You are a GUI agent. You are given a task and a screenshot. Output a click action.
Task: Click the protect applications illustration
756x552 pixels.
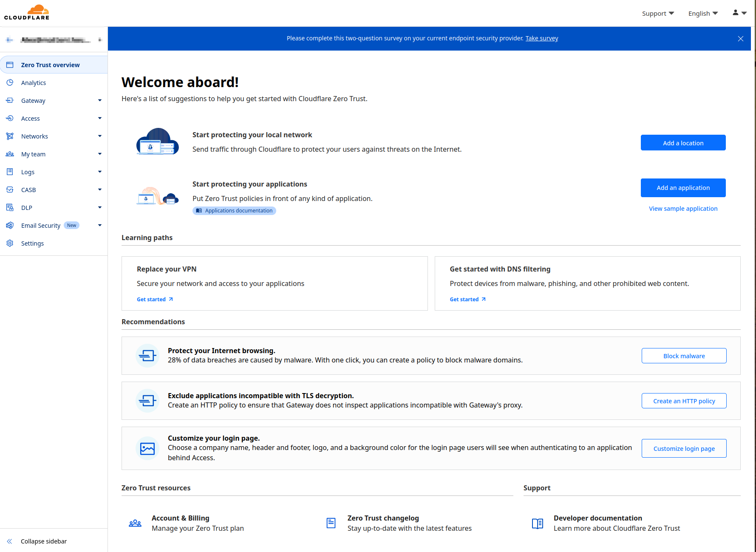(x=157, y=196)
